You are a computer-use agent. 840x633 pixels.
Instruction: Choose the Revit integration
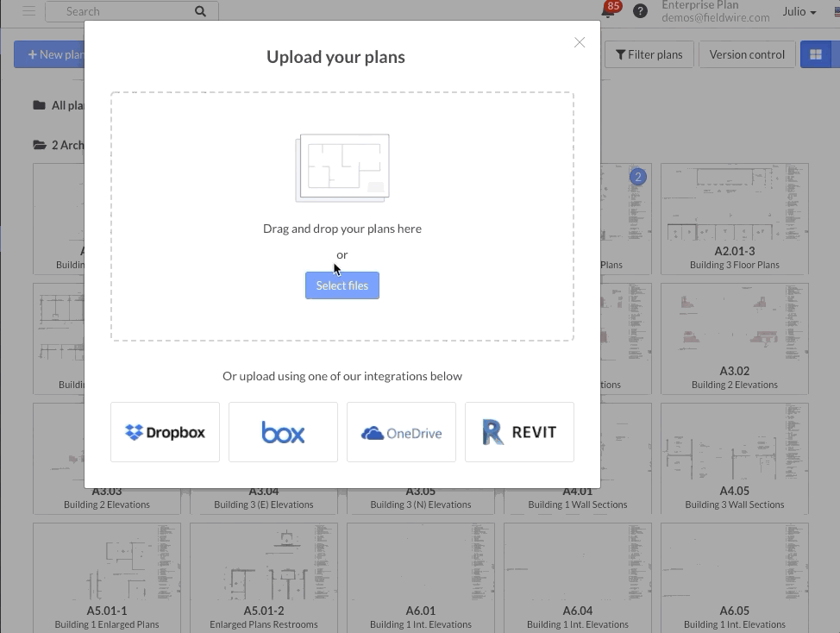pyautogui.click(x=520, y=432)
